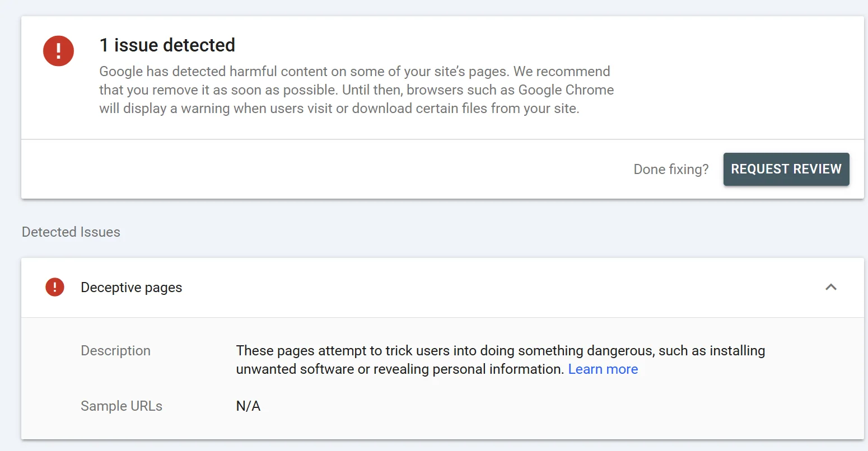Click the "Done fixing?" prompt text

670,170
